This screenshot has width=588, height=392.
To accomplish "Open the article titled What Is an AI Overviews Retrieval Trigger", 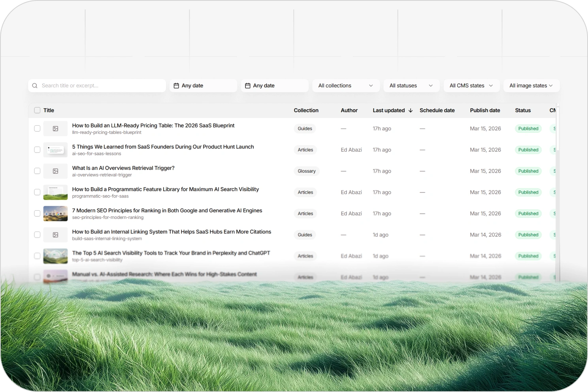I will pyautogui.click(x=123, y=168).
